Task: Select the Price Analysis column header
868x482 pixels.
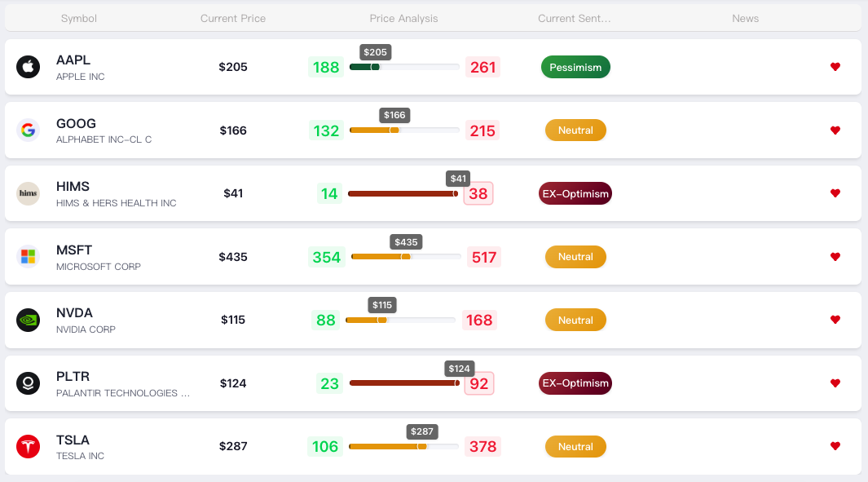Action: click(403, 18)
